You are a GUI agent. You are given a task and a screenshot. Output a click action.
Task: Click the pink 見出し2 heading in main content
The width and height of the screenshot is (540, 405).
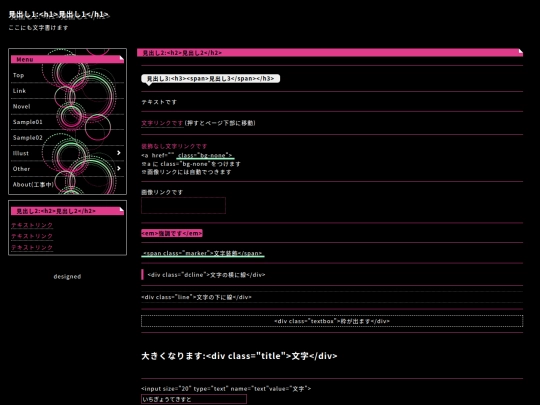point(330,53)
